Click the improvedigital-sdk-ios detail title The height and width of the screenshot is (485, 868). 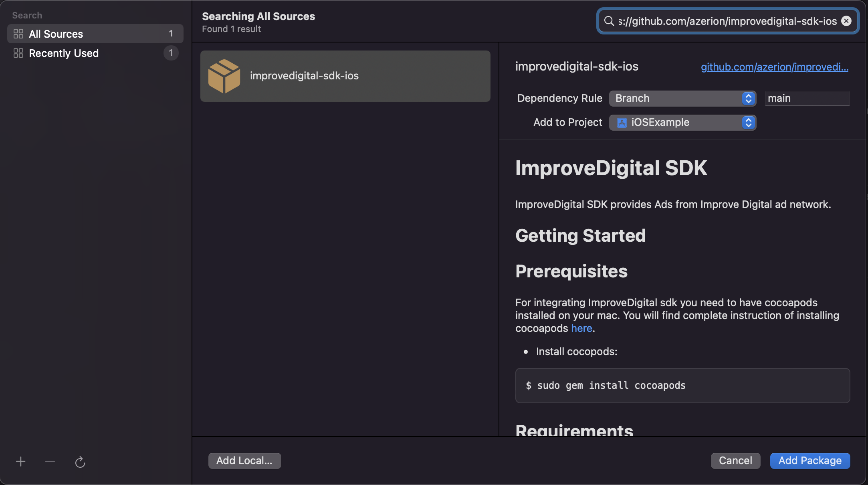click(577, 67)
